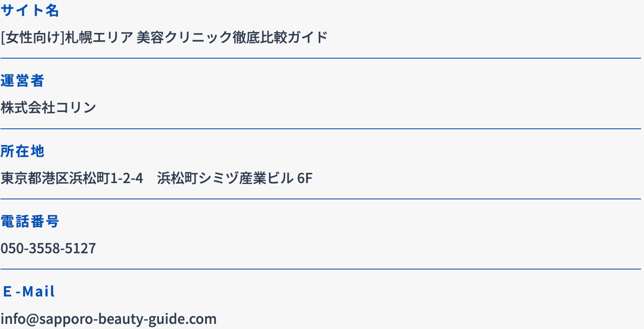
Task: Click the 所在地 heading label
Action: click(22, 151)
